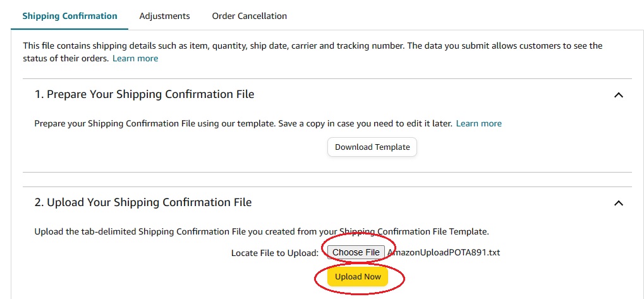Viewport: 644px width, 299px height.
Task: Click the heading 2. Upload Your Shipping Confirmation File
Action: click(x=143, y=202)
